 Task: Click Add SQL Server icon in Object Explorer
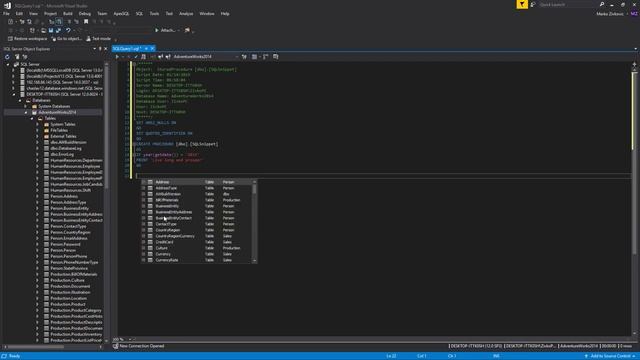17,57
